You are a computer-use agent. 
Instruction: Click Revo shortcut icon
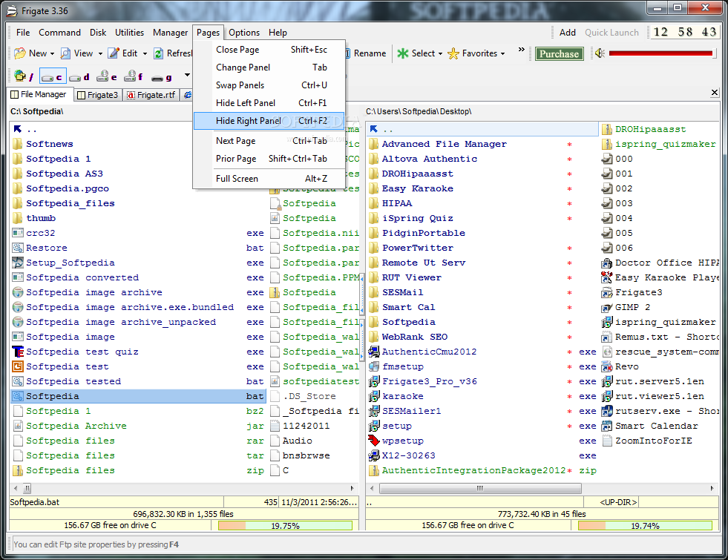tap(607, 366)
